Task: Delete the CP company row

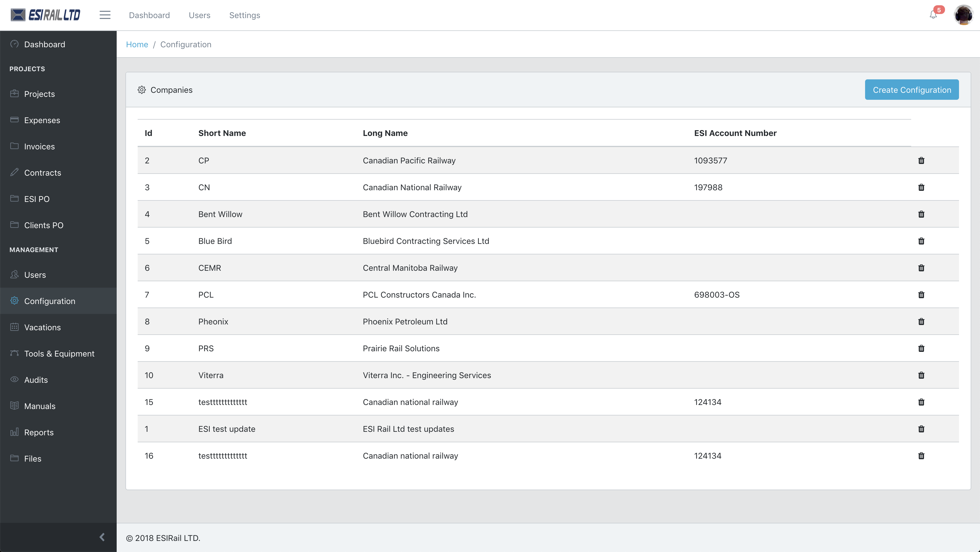Action: (921, 160)
